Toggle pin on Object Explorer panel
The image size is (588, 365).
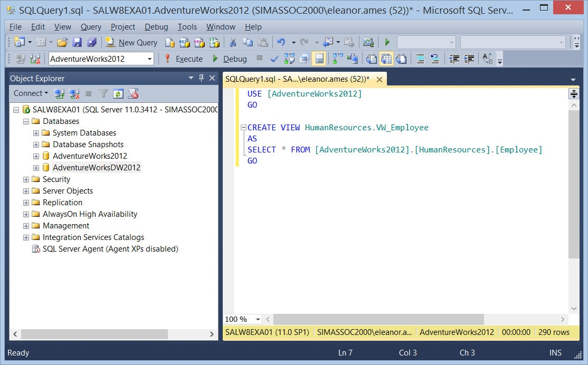pyautogui.click(x=202, y=78)
